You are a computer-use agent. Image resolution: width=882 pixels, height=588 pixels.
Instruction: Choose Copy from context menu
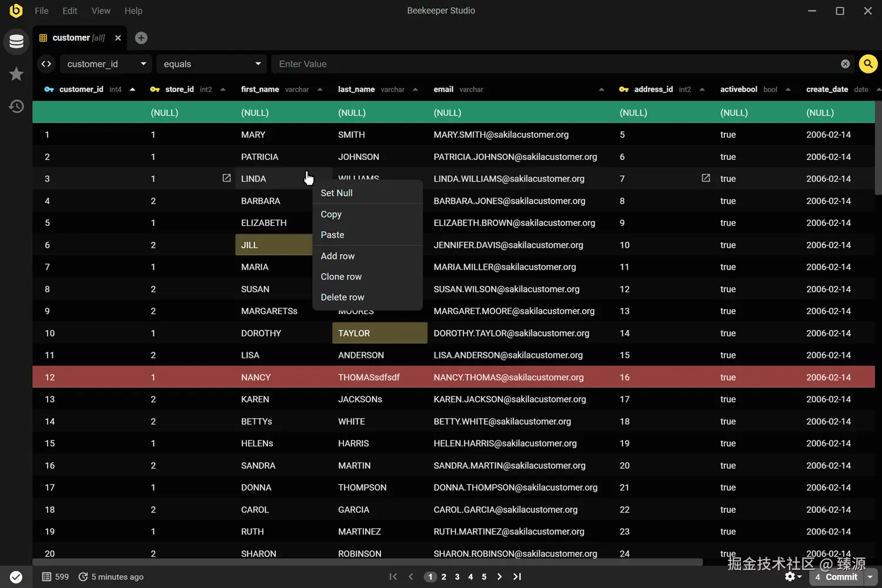(x=367, y=214)
